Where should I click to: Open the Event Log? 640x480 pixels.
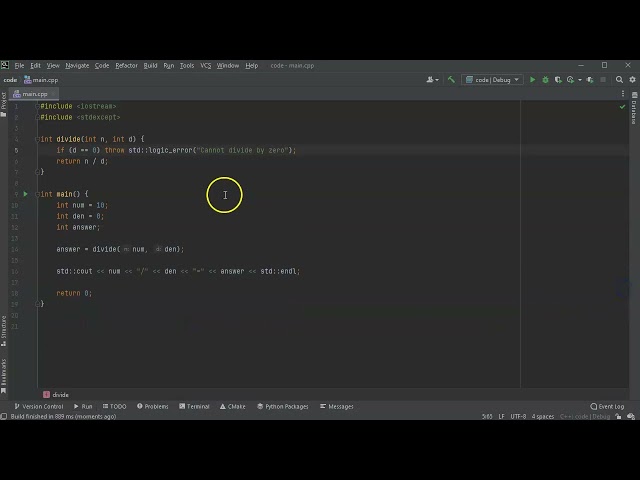[607, 407]
